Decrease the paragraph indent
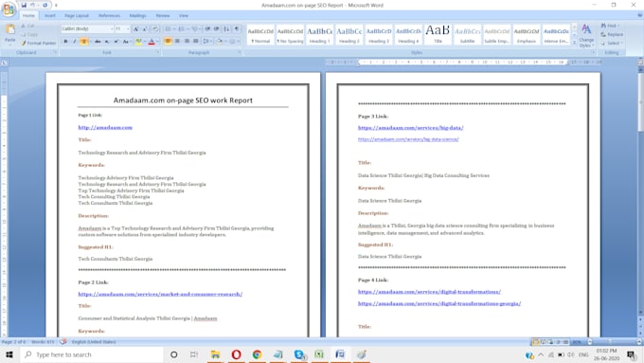Screen dimensions: 644x363 [207, 28]
